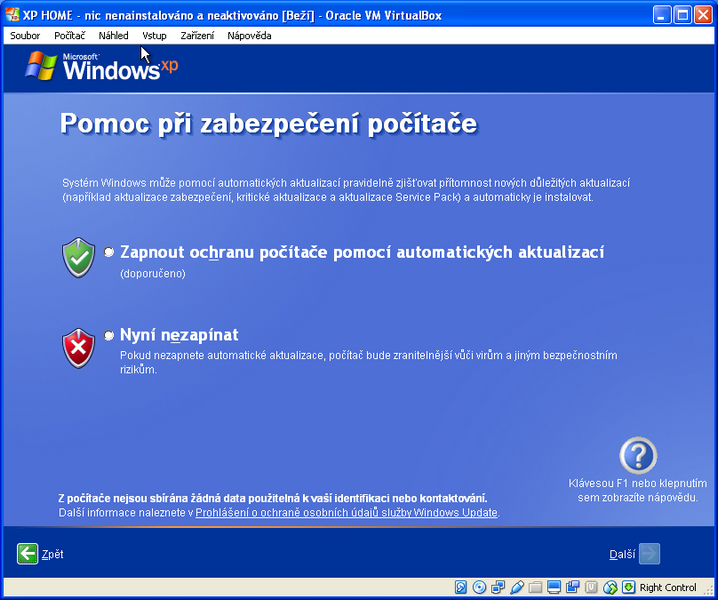Click the Zpět button label
The image size is (718, 600).
53,554
